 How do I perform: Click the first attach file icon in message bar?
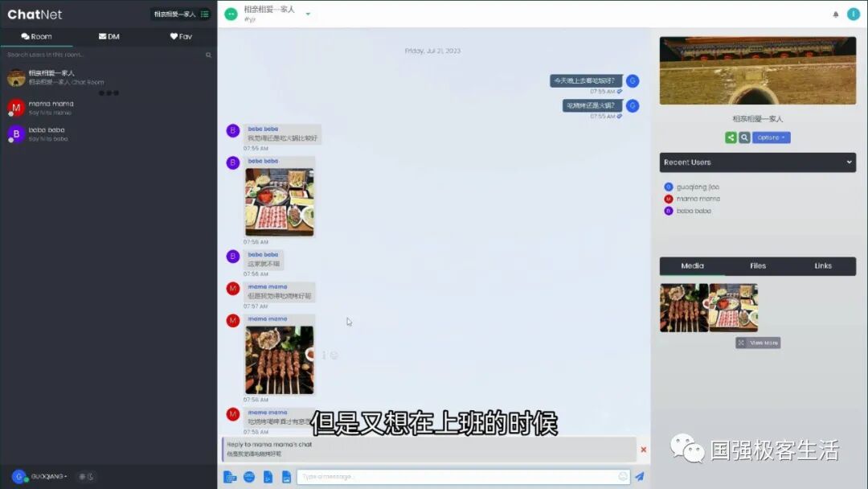coord(230,477)
